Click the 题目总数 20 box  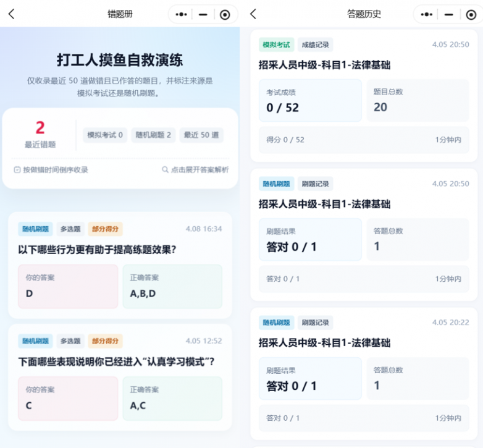[418, 101]
